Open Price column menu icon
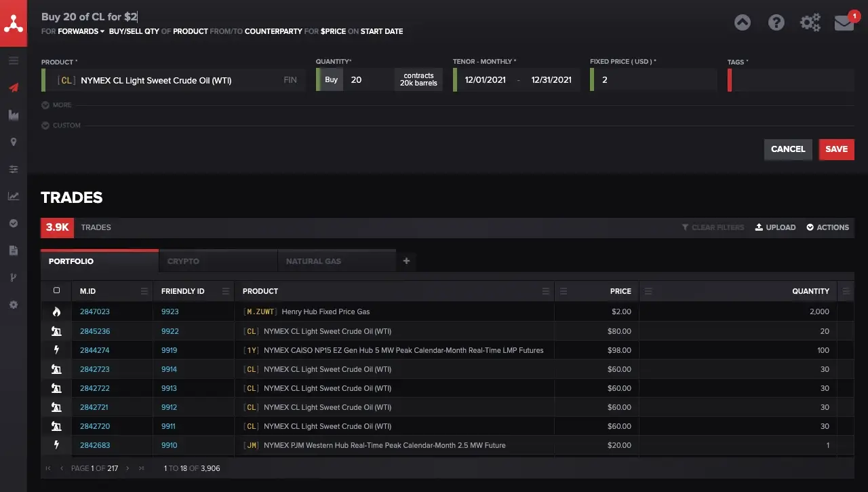Image resolution: width=868 pixels, height=492 pixels. click(x=562, y=291)
